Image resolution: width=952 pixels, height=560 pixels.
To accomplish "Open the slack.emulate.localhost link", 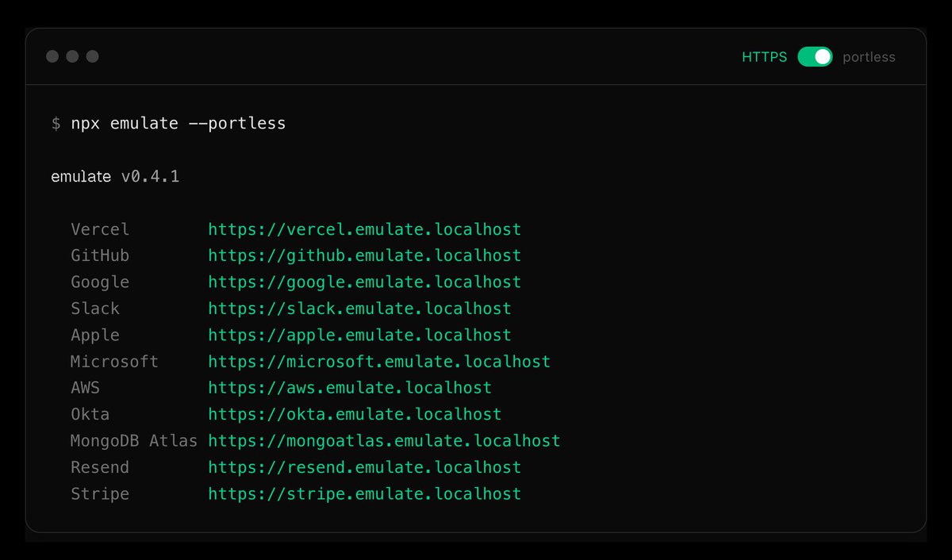I will 359,309.
